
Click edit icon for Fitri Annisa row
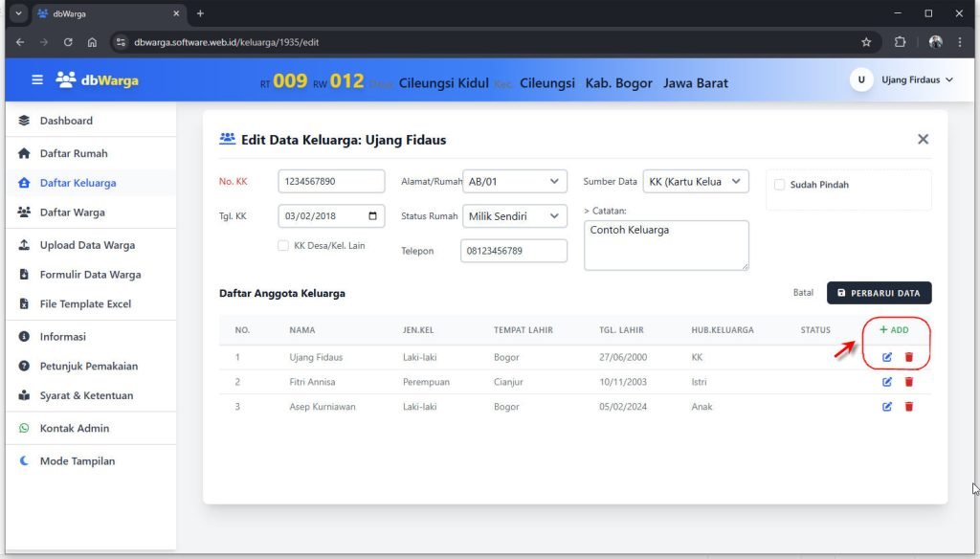coord(887,382)
